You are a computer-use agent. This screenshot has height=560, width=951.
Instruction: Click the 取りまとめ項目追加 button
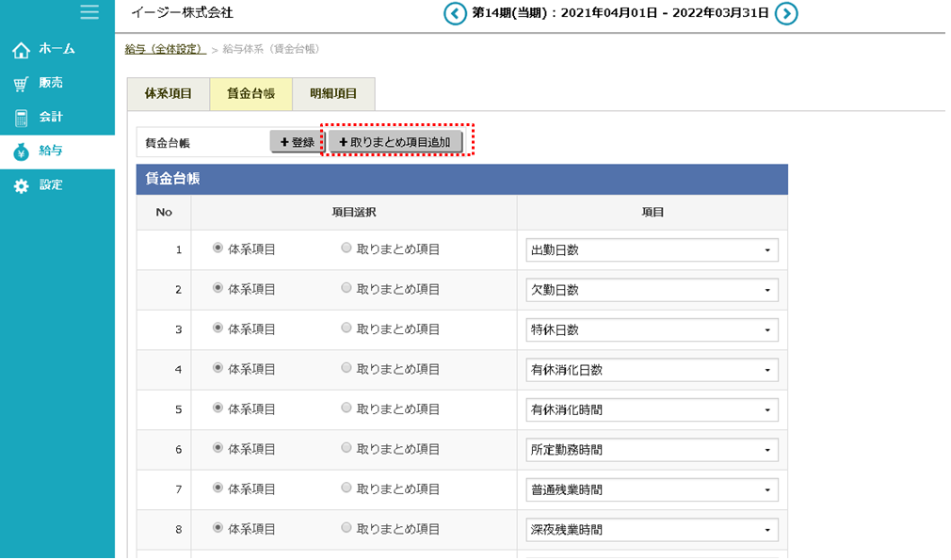coord(395,142)
